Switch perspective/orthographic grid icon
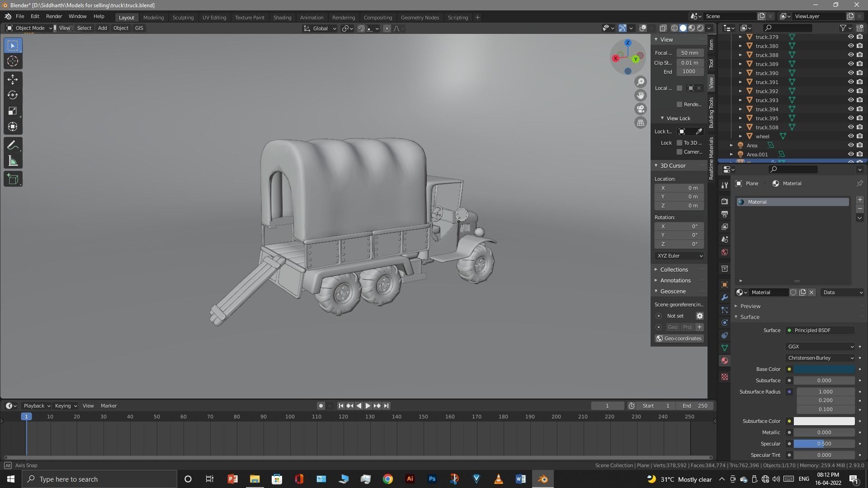Image resolution: width=868 pixels, height=488 pixels. click(x=641, y=122)
